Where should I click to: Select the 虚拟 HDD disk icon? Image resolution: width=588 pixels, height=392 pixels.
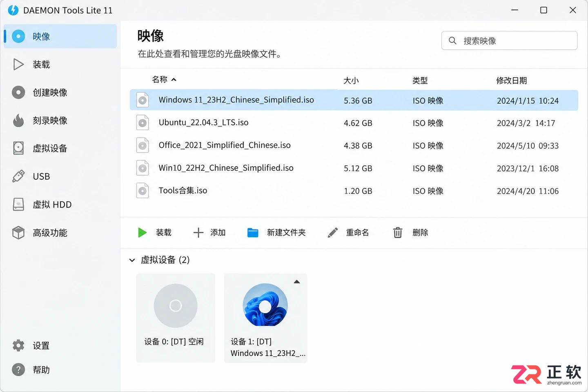[18, 204]
